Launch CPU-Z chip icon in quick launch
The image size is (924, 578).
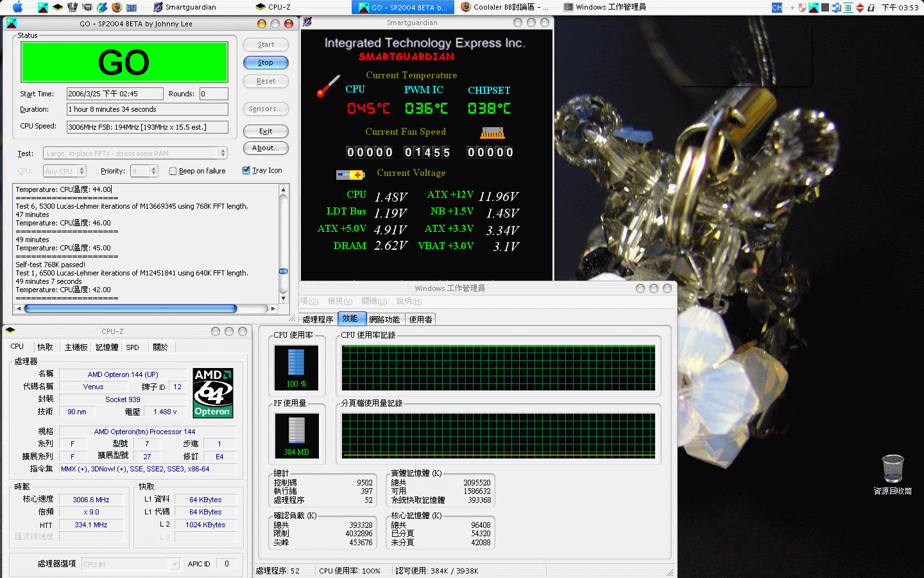tap(58, 8)
